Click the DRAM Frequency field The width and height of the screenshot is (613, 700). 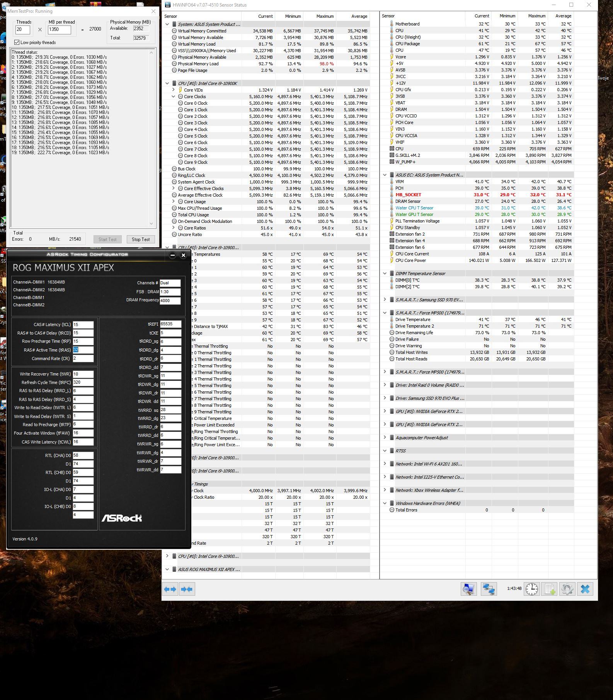coord(170,301)
